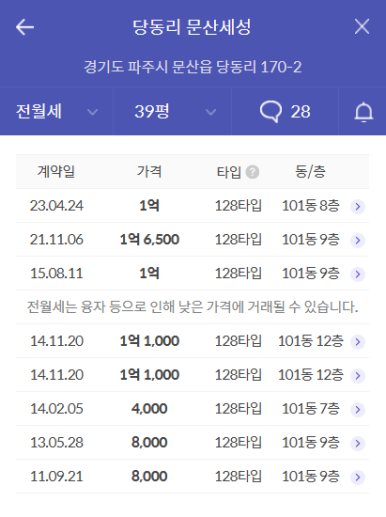Viewport: 386px width, 517px height.
Task: Select the 14.02.05 contract date
Action: pyautogui.click(x=57, y=409)
